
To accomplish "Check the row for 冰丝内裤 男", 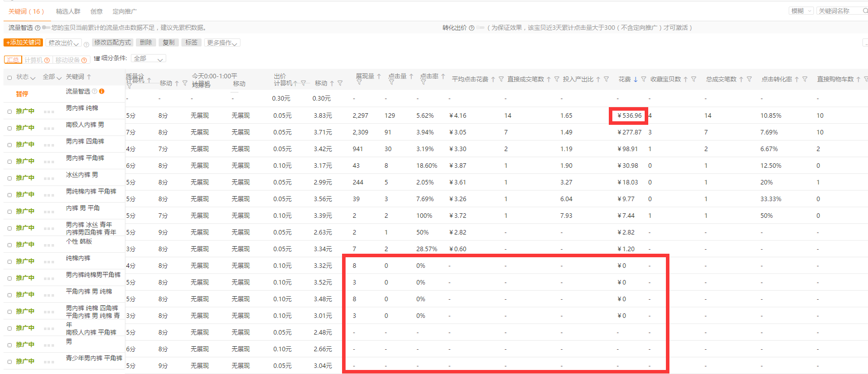I will coord(10,178).
